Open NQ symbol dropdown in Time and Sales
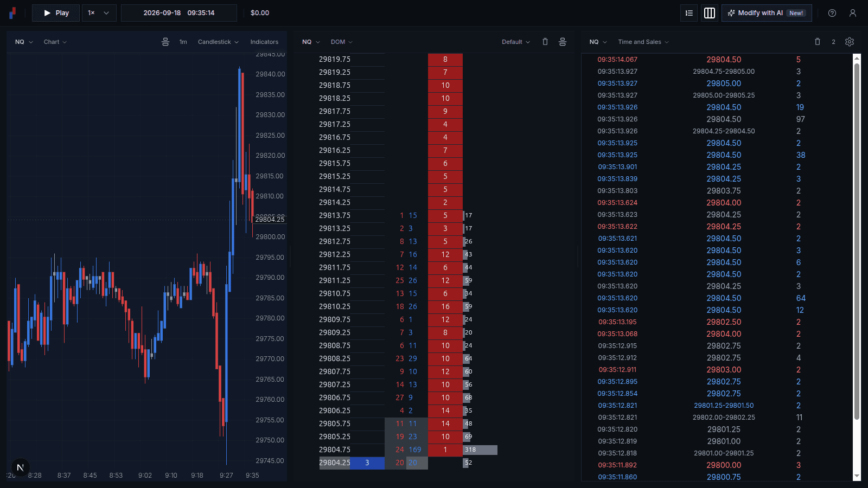 pyautogui.click(x=598, y=42)
